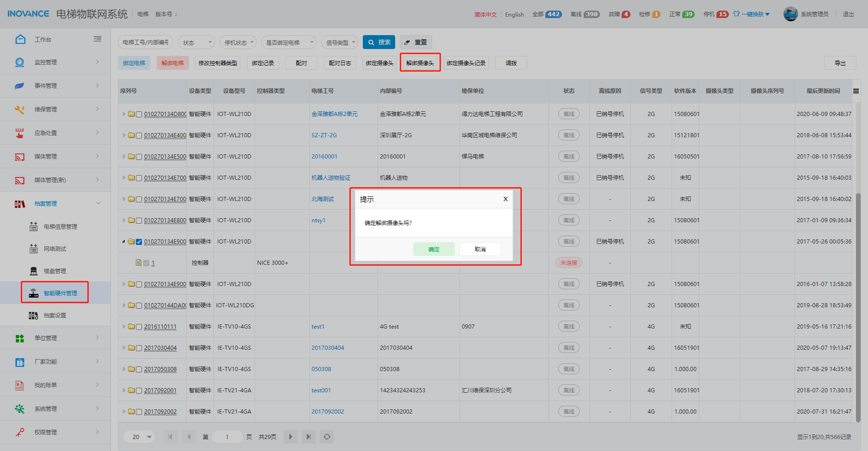Select 档案设置 in the sidebar submenu
868x451 pixels.
tap(55, 316)
